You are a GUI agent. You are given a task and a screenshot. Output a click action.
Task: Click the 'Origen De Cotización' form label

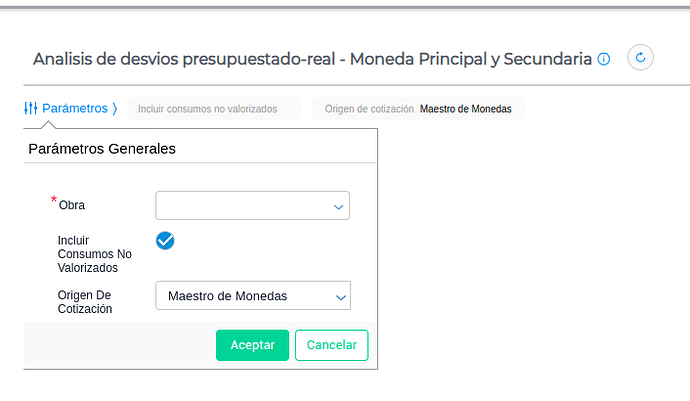pyautogui.click(x=86, y=302)
